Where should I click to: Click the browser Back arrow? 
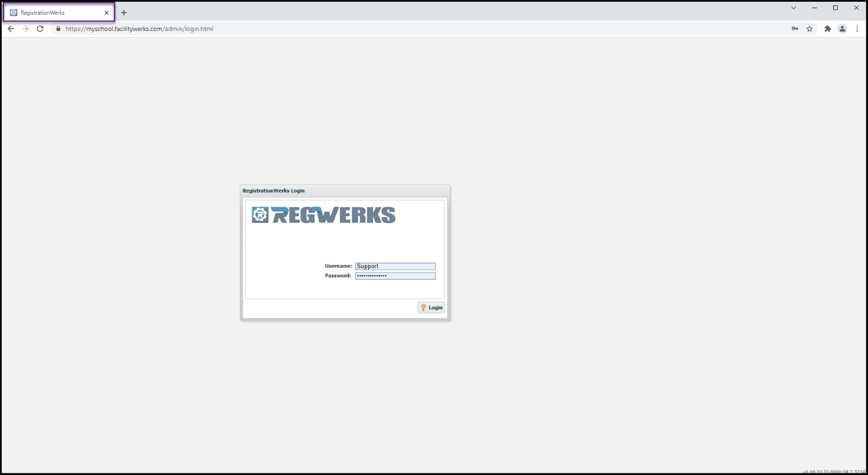[x=11, y=29]
